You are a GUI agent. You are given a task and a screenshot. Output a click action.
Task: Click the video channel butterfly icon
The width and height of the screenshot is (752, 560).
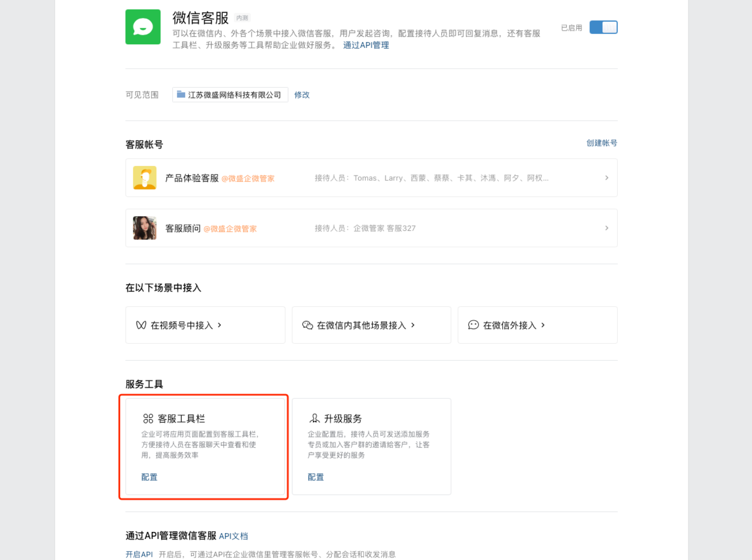click(141, 325)
